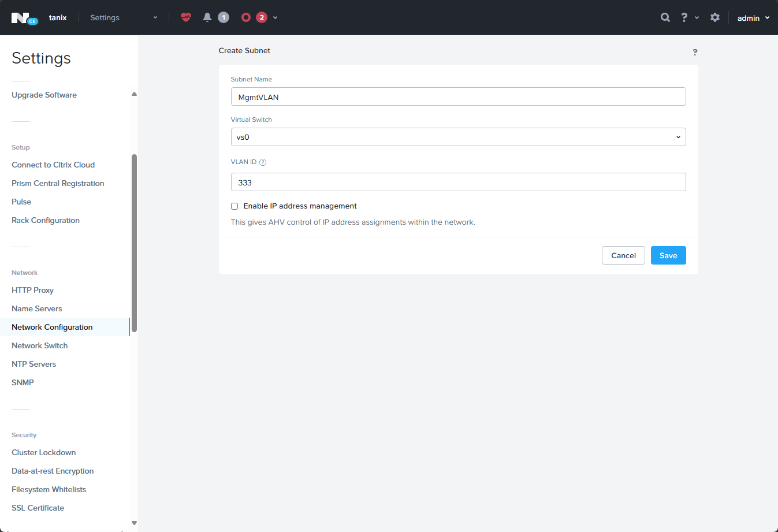Click the Settings sidebar heading
778x532 pixels.
(x=41, y=58)
